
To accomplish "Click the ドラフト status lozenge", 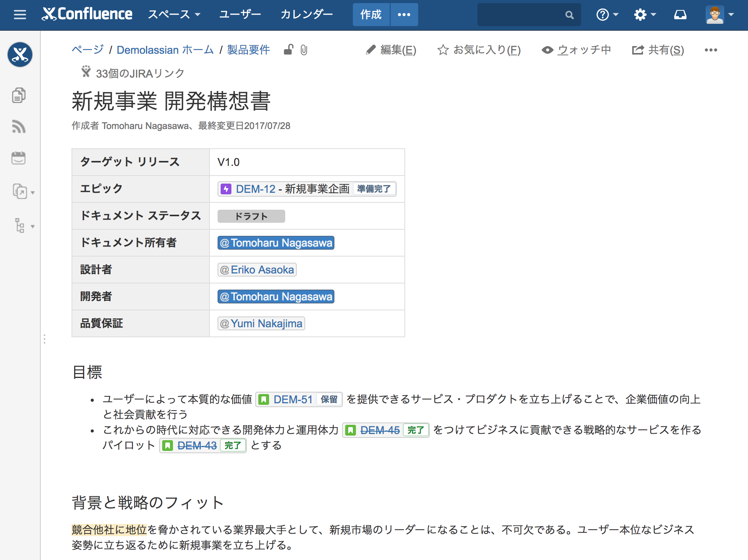I will [251, 216].
